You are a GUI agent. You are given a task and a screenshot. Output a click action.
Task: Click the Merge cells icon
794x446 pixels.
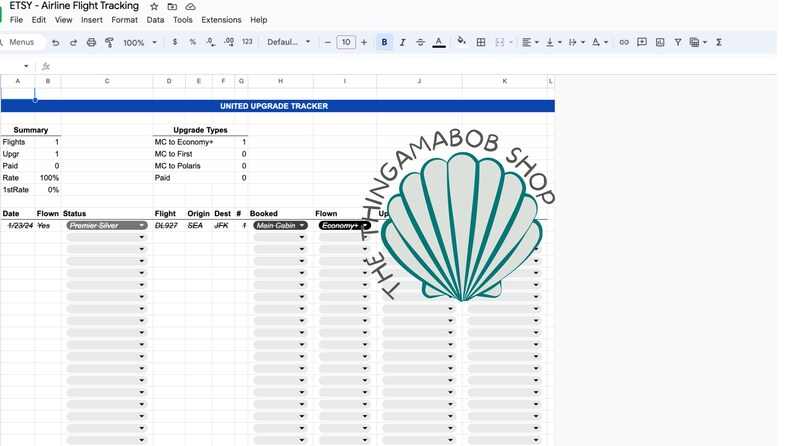pos(500,43)
